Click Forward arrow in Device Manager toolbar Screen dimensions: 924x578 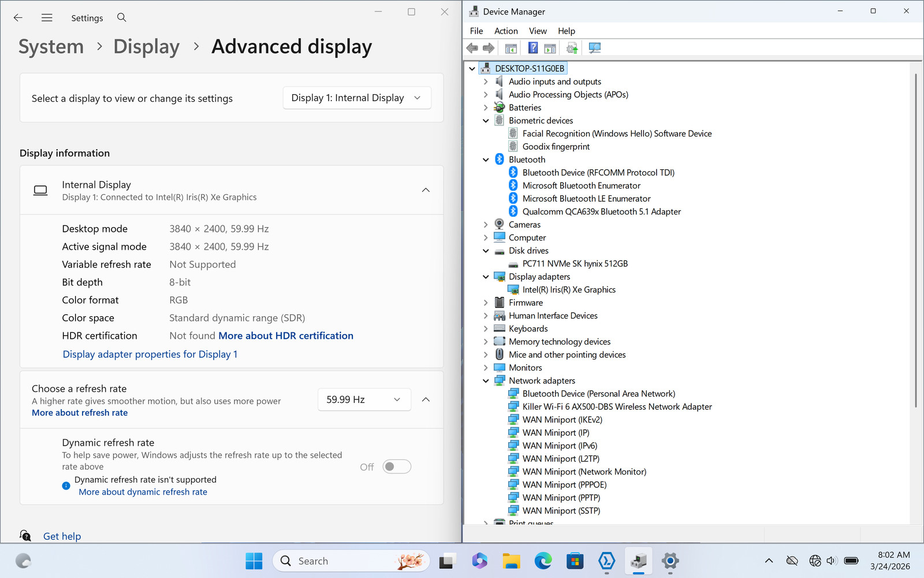pos(489,48)
